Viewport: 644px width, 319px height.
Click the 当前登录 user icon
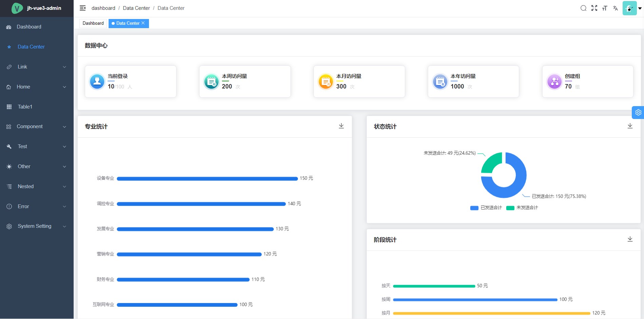[x=97, y=81]
